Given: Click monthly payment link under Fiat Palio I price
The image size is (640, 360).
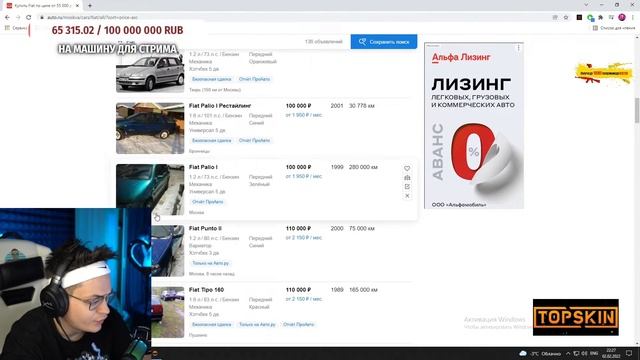Looking at the screenshot, I should [304, 176].
